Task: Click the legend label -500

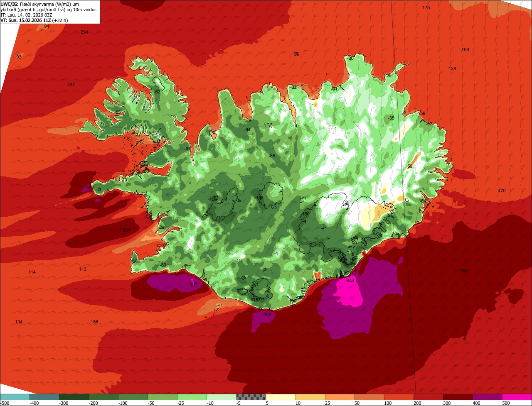Action: click(5, 403)
